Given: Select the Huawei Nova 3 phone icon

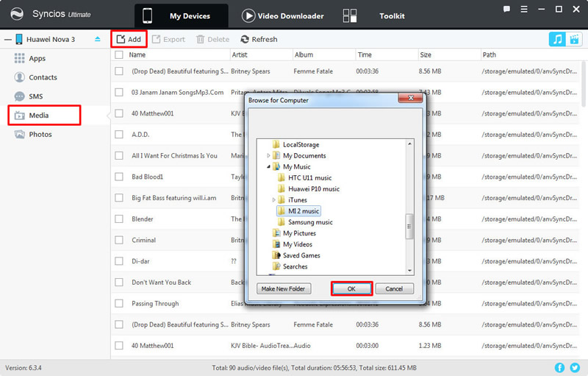Looking at the screenshot, I should point(19,39).
